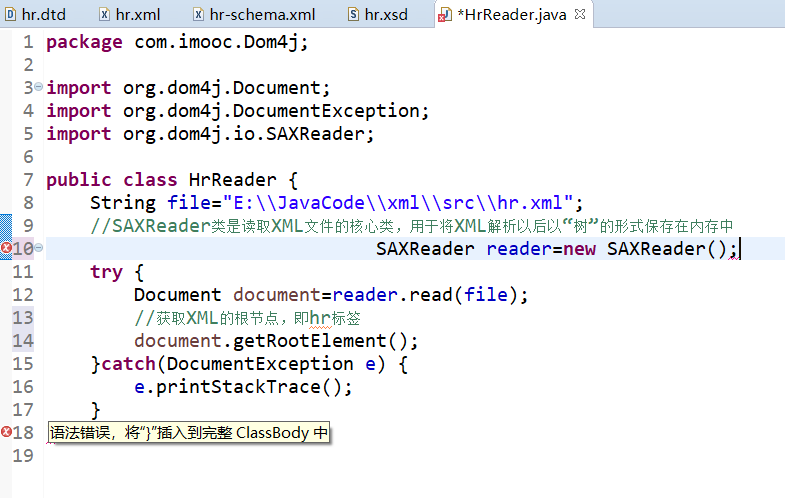The image size is (785, 498).
Task: Click 'package' keyword on line 1
Action: [x=84, y=42]
